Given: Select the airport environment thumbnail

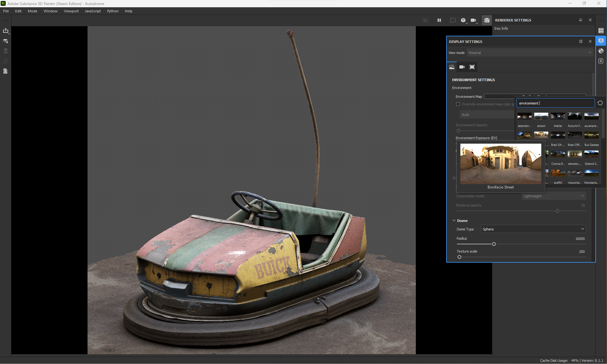Looking at the screenshot, I should point(541,116).
